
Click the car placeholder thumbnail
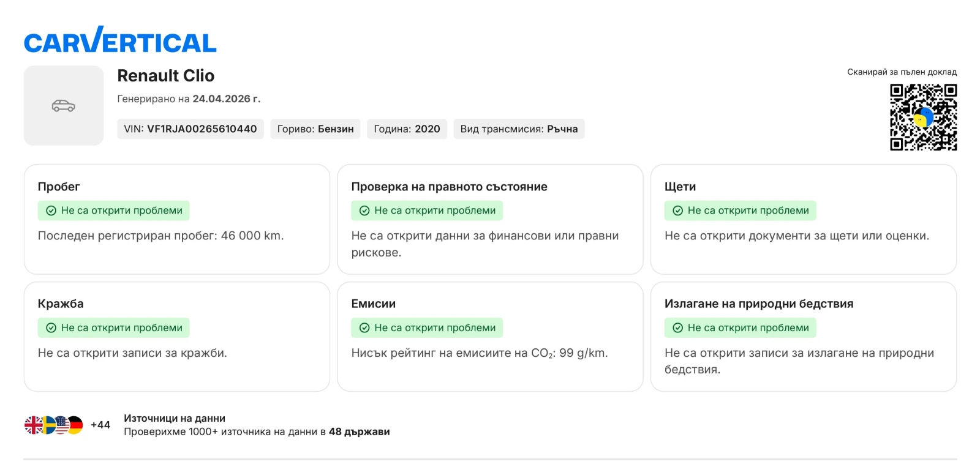tap(64, 106)
